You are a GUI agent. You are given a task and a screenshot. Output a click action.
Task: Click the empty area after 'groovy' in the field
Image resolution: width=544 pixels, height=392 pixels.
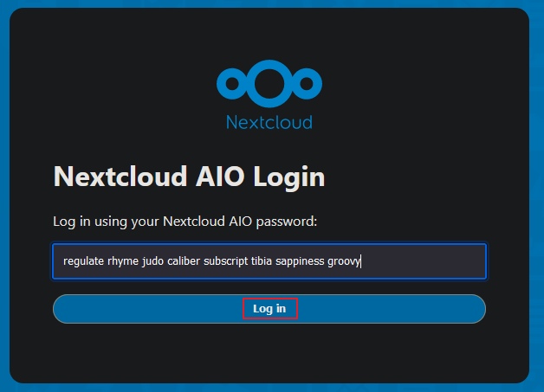[x=424, y=261]
